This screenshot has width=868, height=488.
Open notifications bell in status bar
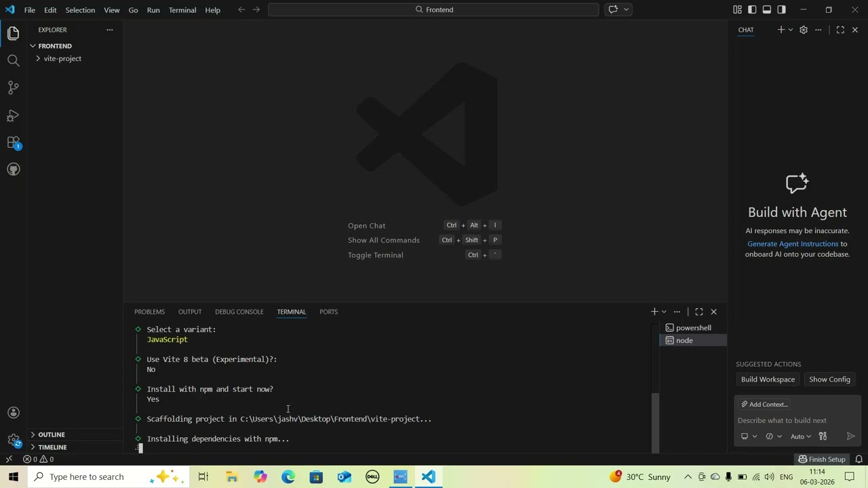pos(859,460)
